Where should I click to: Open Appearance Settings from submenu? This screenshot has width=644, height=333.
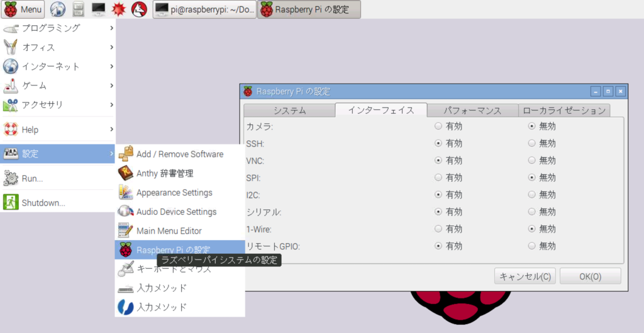pyautogui.click(x=180, y=193)
